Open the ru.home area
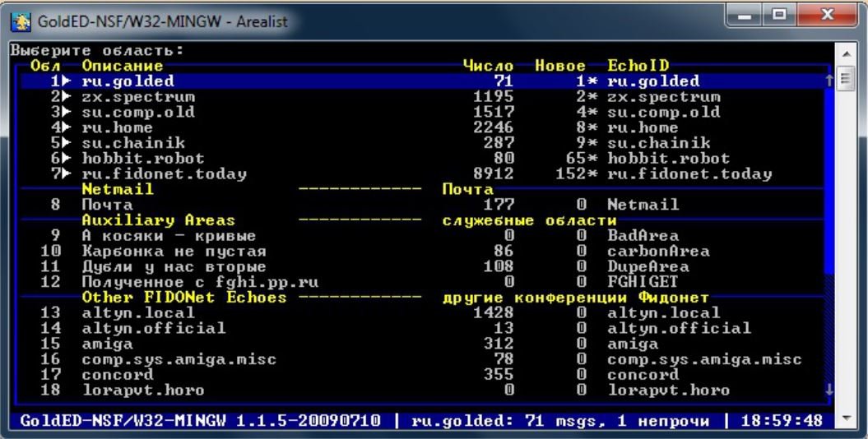 pos(423,127)
